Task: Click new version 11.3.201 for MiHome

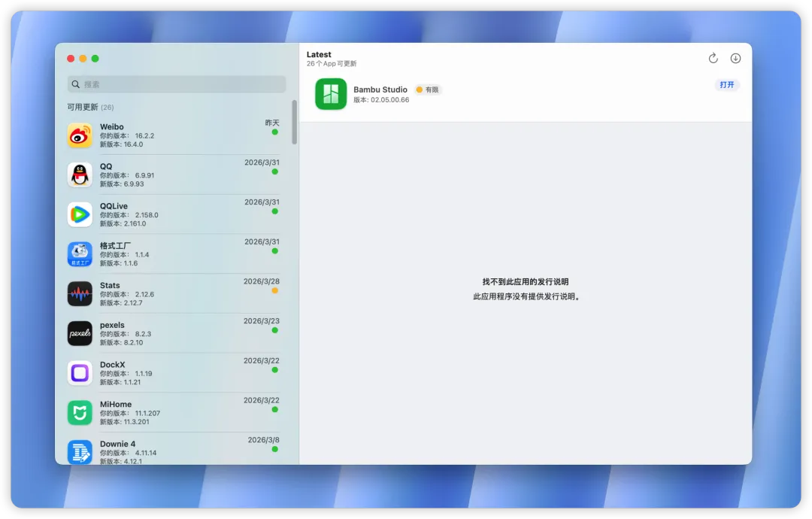Action: (136, 422)
